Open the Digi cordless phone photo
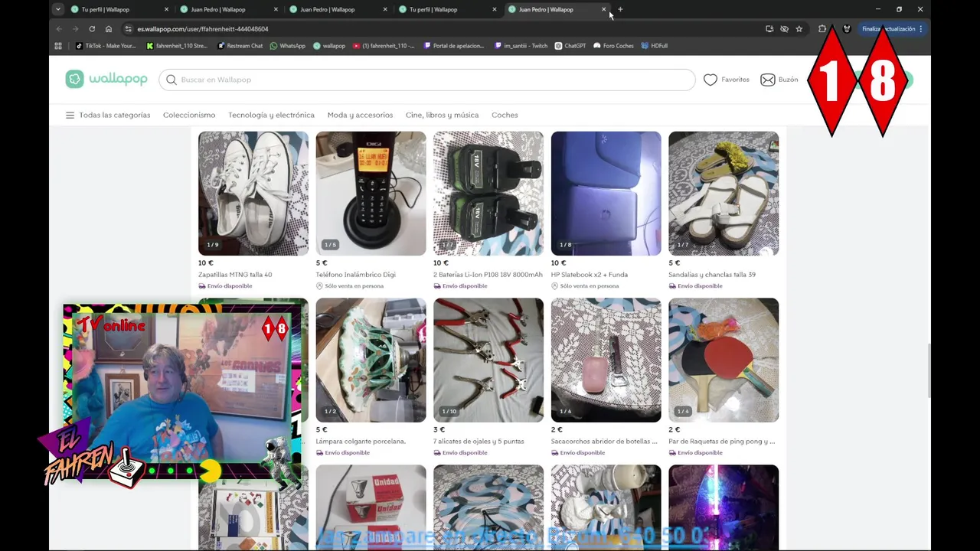 pyautogui.click(x=371, y=194)
